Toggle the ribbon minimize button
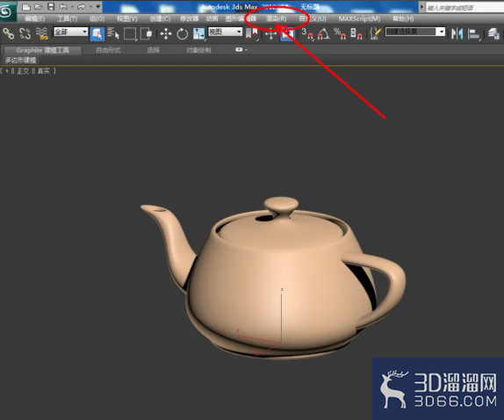Viewport: 504px width, 420px height. (239, 50)
